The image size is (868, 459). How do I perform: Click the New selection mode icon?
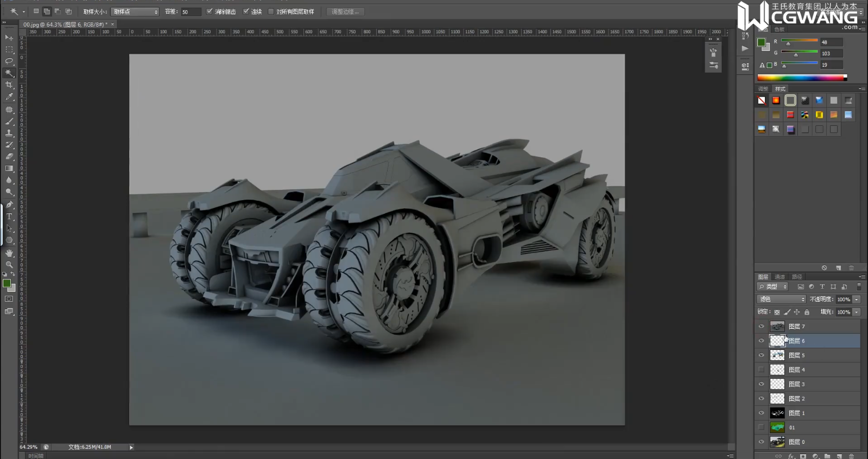[36, 11]
